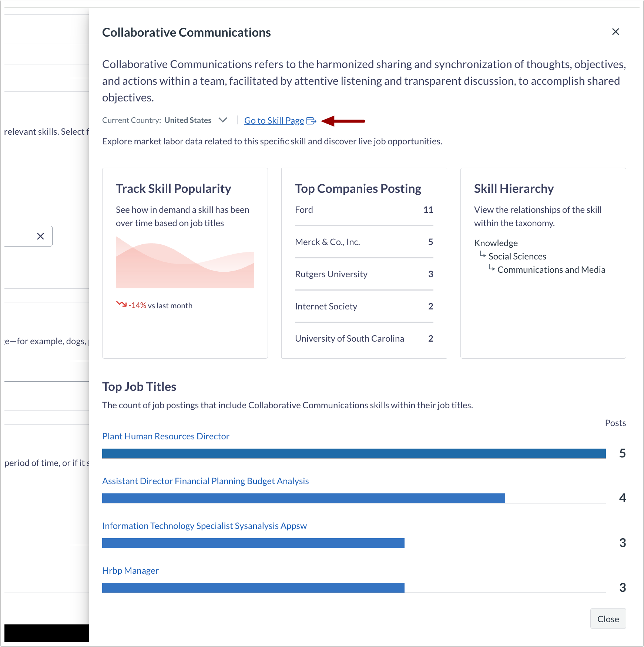The width and height of the screenshot is (644, 647).
Task: Click the Information Technology Specialist posts bar
Action: (253, 543)
